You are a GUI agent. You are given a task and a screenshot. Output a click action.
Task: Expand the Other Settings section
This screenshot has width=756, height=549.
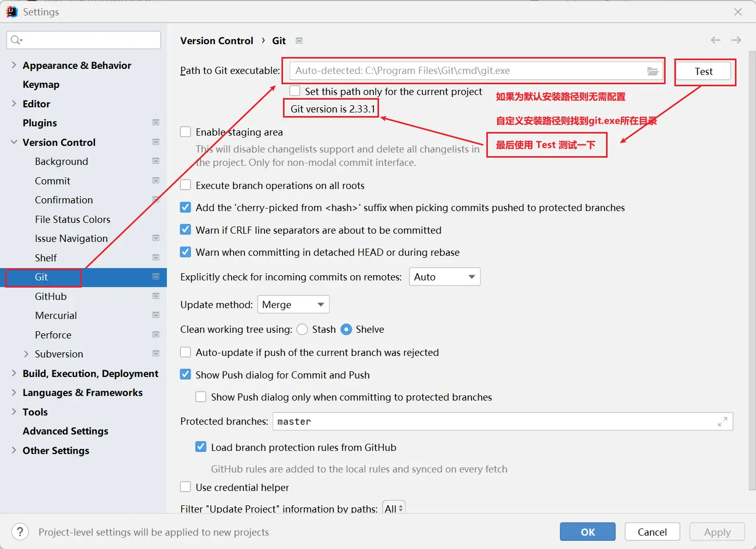tap(14, 450)
